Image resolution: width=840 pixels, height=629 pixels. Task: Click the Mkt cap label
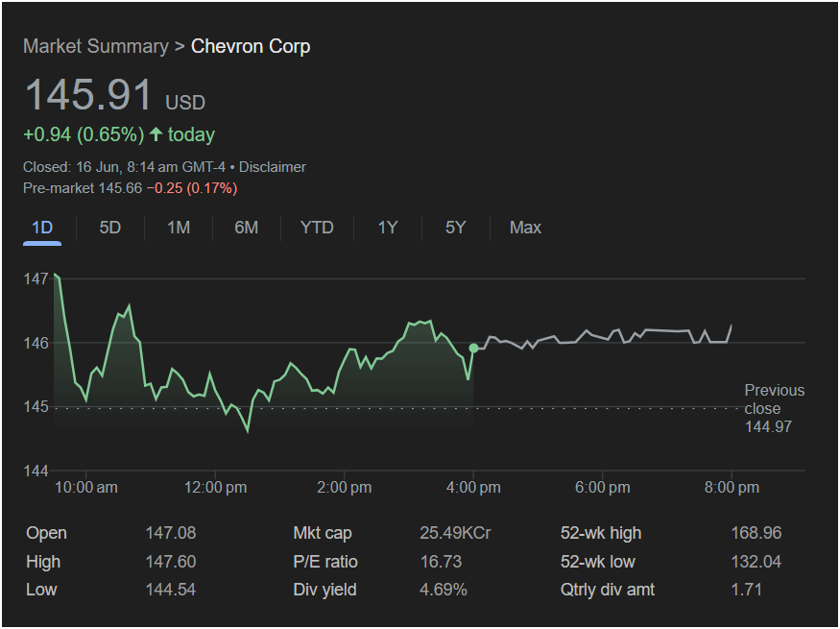click(x=323, y=533)
